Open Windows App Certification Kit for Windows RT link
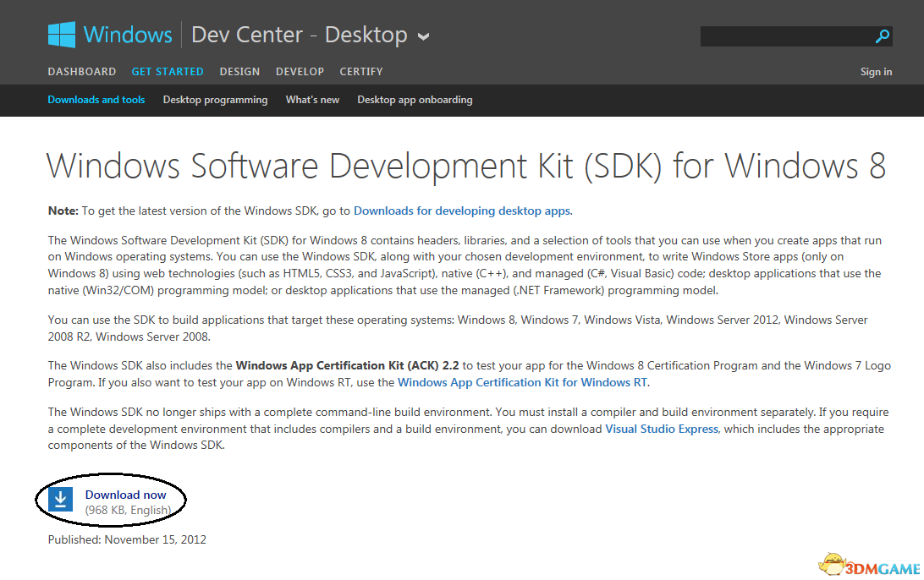 [x=523, y=382]
